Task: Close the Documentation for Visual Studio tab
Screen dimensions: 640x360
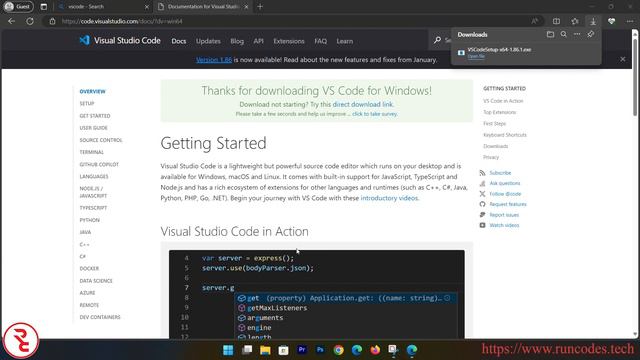Action: [246, 7]
